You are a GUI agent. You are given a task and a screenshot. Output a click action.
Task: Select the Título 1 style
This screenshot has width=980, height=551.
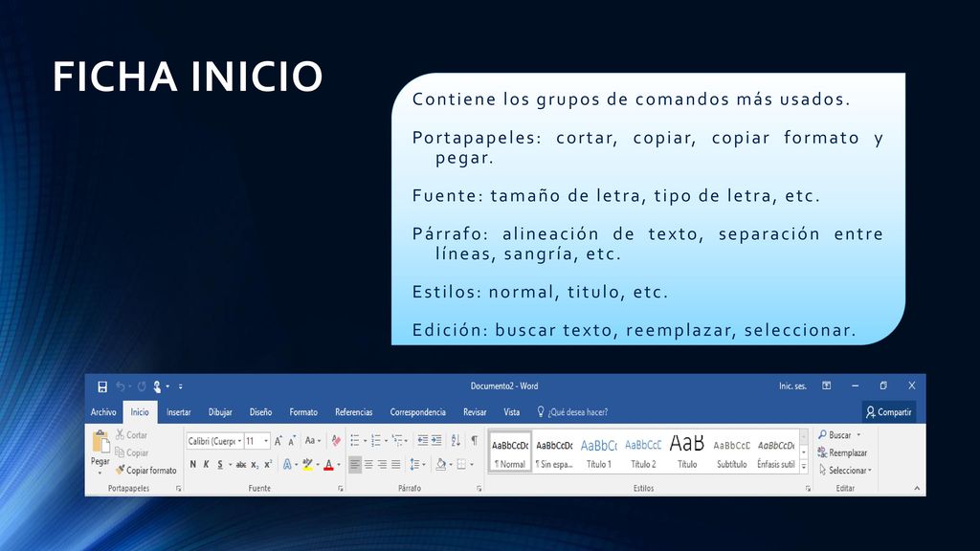[x=599, y=452]
